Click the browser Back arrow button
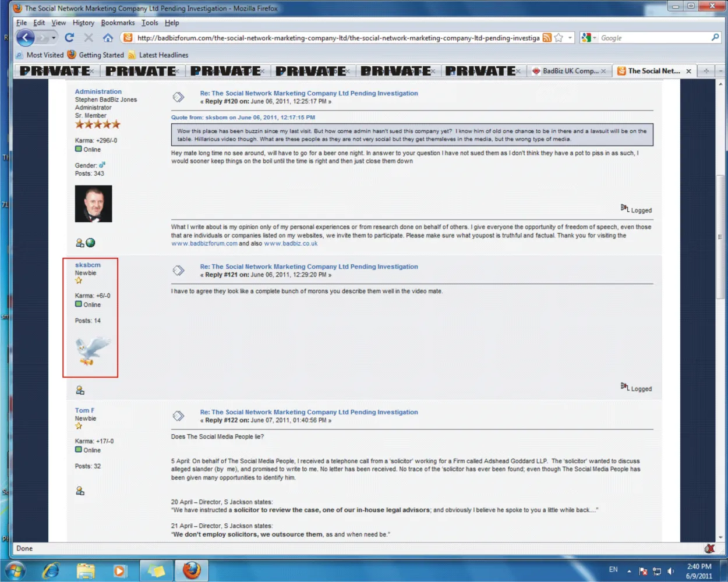 [25, 38]
